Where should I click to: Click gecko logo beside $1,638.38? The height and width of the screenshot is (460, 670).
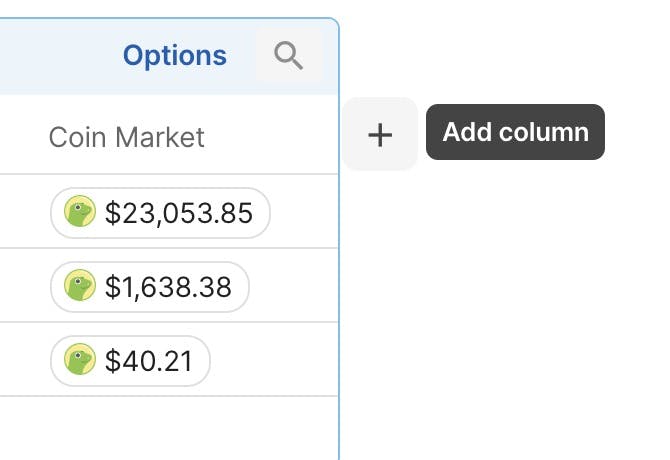(x=80, y=285)
